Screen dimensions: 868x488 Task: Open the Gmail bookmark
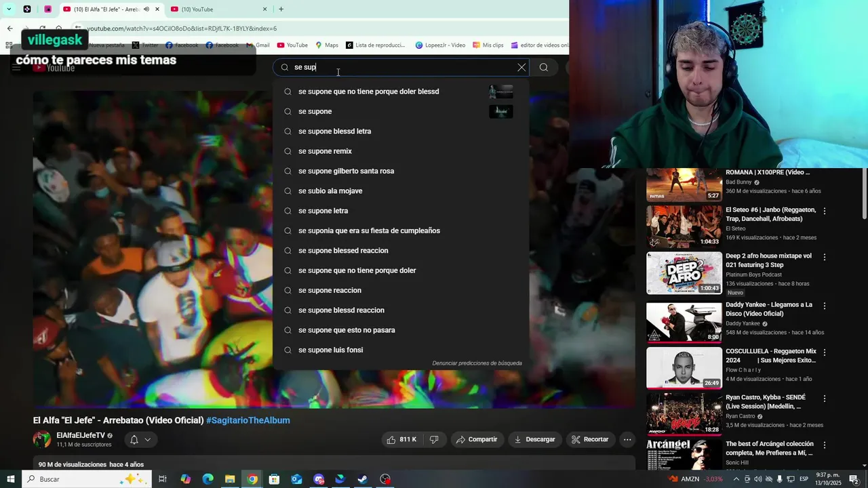pos(258,45)
